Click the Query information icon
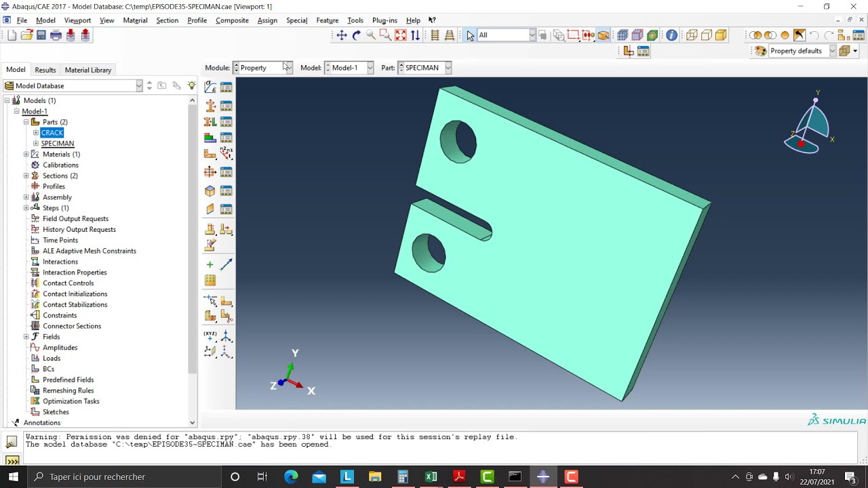 (x=671, y=35)
